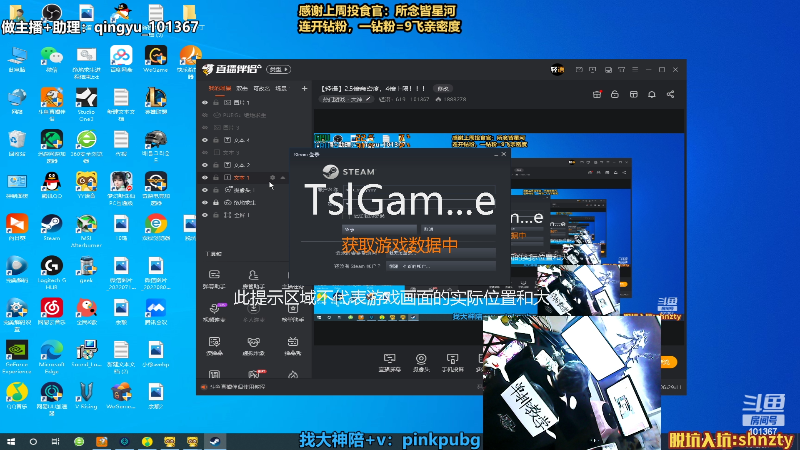Screen dimensions: 800x450
Task: Open the Logitech G HUB desktop icon
Action: pos(52,272)
